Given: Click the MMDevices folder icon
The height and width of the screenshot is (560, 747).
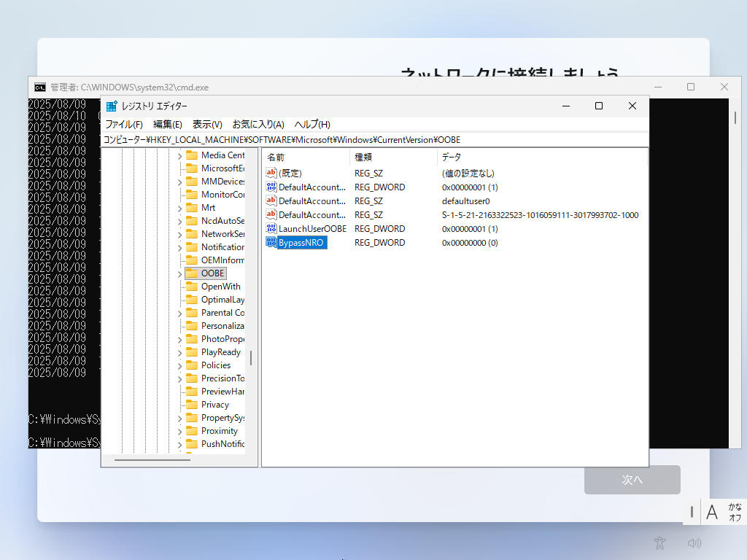Looking at the screenshot, I should click(192, 182).
